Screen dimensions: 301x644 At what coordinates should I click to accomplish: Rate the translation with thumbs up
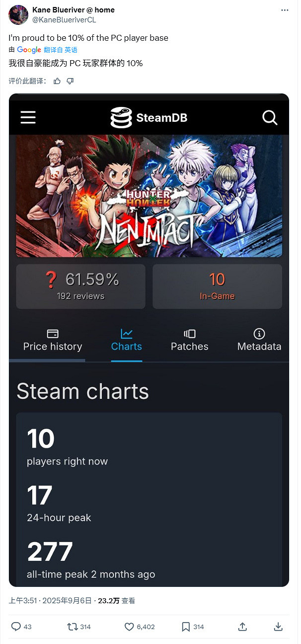tap(57, 81)
